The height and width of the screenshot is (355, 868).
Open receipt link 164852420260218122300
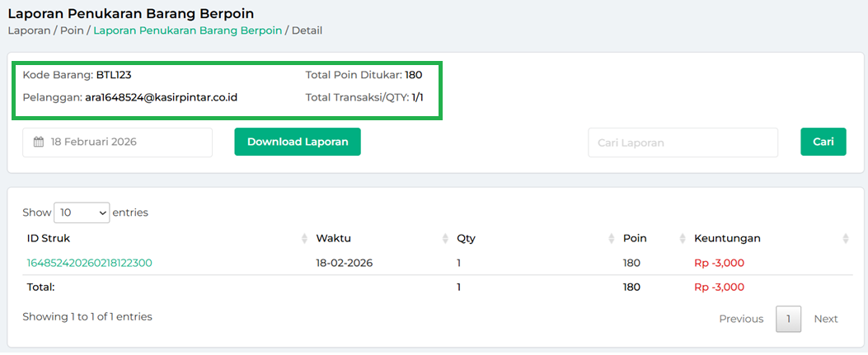click(x=89, y=263)
